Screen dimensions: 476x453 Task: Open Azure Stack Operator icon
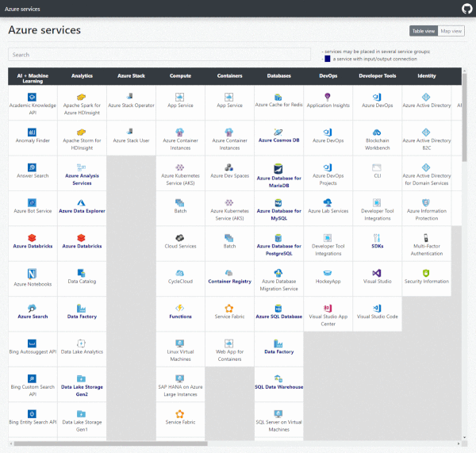tap(130, 97)
